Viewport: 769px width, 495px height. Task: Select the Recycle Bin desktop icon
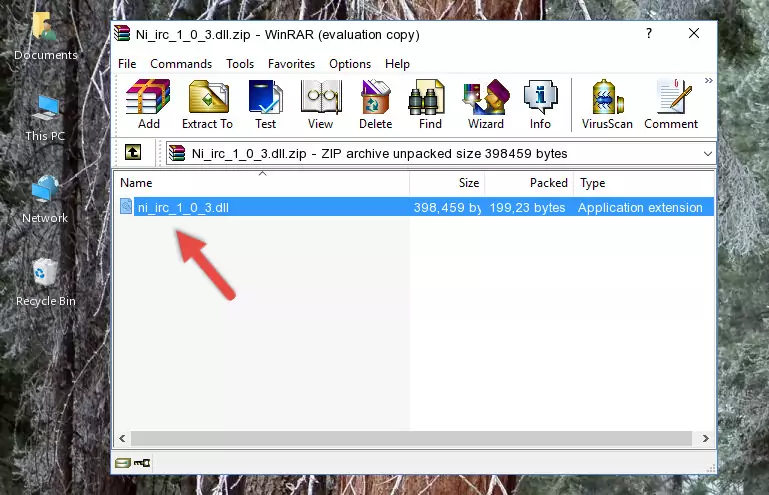click(x=46, y=283)
